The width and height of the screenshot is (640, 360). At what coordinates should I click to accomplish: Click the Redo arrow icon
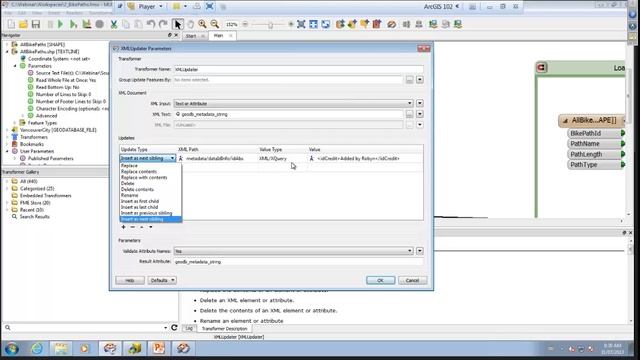click(163, 24)
